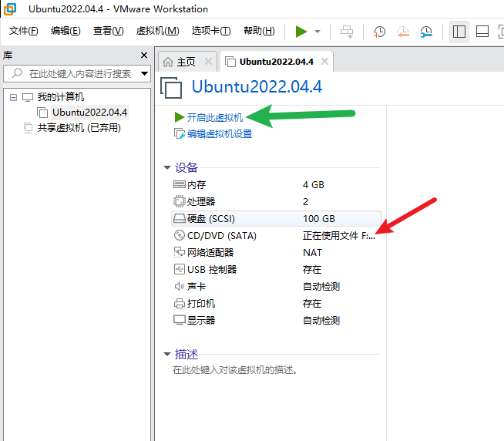Close the 库 library panel

144,56
